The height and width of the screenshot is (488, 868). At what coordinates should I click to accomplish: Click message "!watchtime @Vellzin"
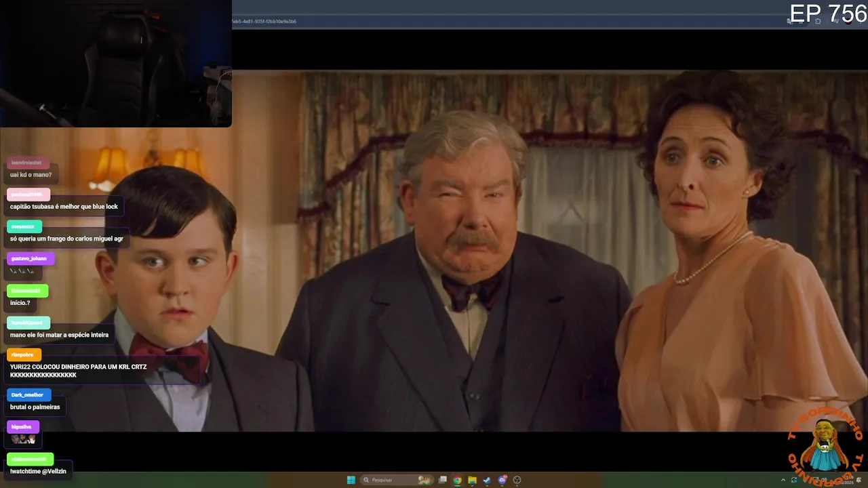pos(38,471)
